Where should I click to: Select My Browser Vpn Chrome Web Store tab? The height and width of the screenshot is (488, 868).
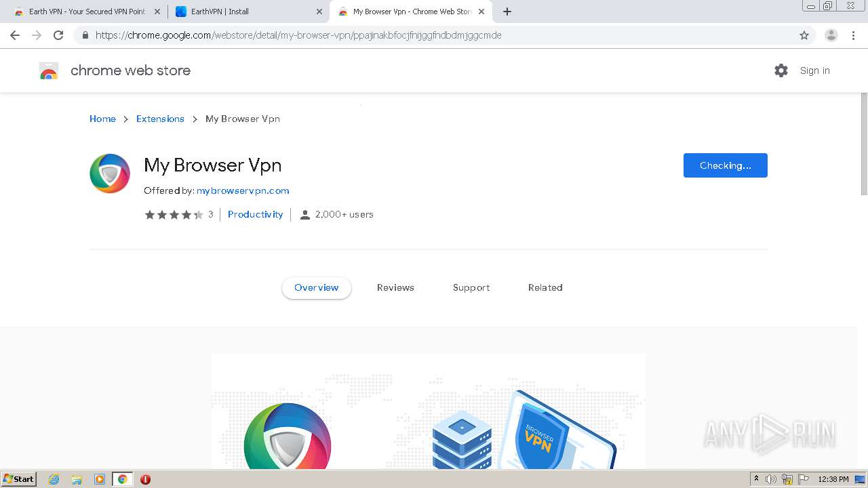[x=411, y=12]
